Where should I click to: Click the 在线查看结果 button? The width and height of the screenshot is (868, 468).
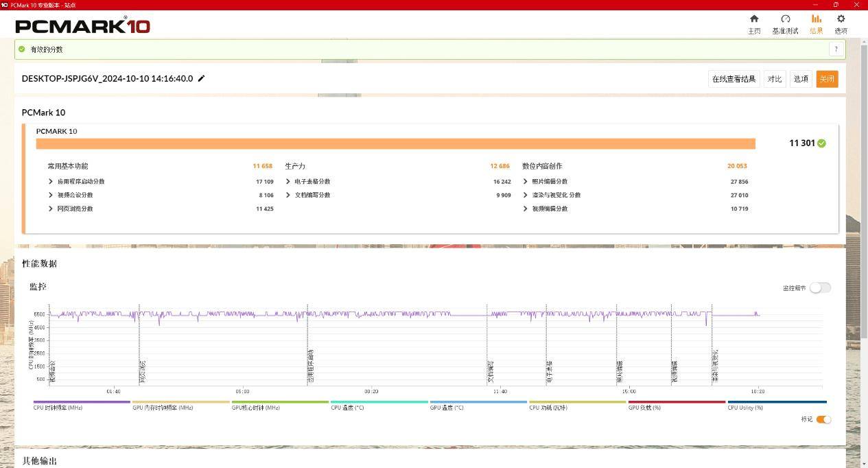(x=734, y=79)
